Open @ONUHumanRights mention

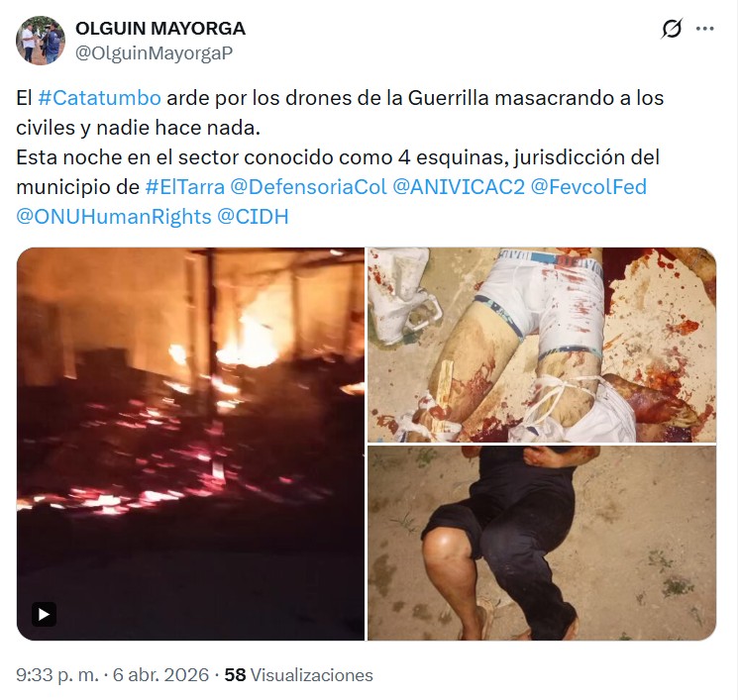pos(114,217)
